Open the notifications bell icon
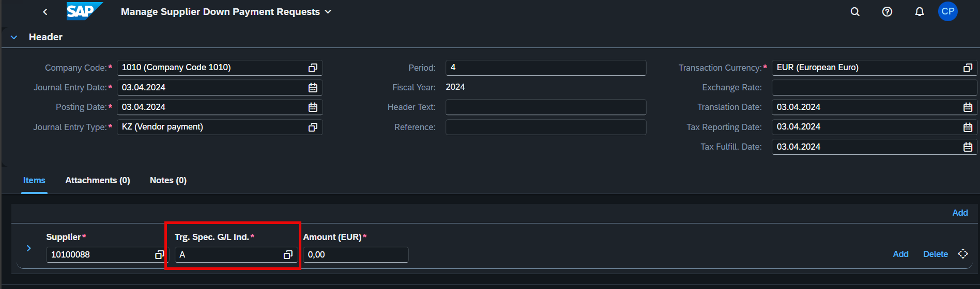Screen dimensions: 980x289 (x=919, y=11)
